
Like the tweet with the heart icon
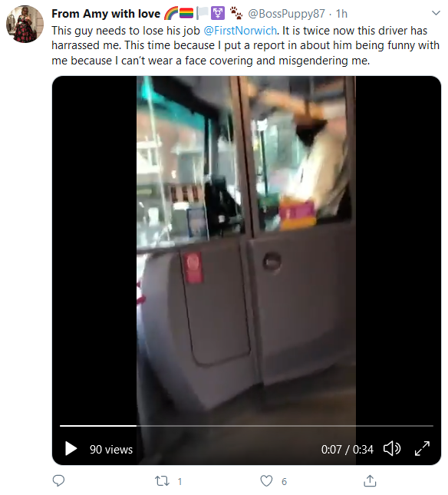tap(266, 480)
